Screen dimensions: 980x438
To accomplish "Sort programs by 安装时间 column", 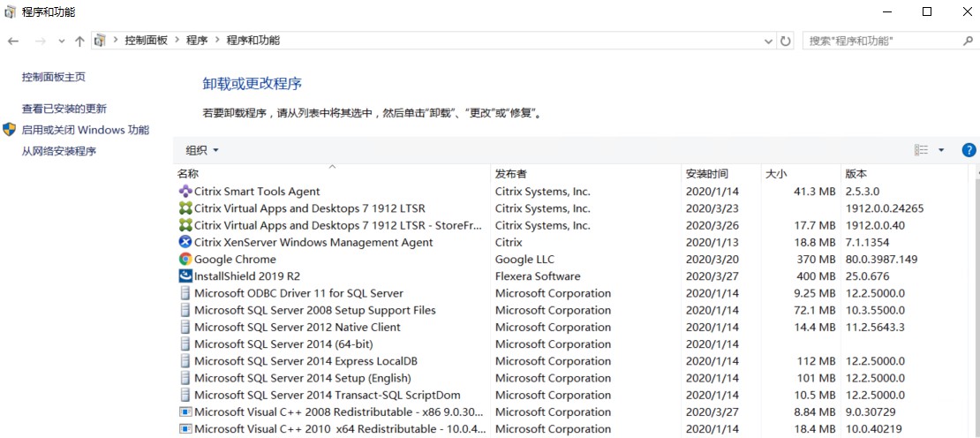I will point(707,174).
